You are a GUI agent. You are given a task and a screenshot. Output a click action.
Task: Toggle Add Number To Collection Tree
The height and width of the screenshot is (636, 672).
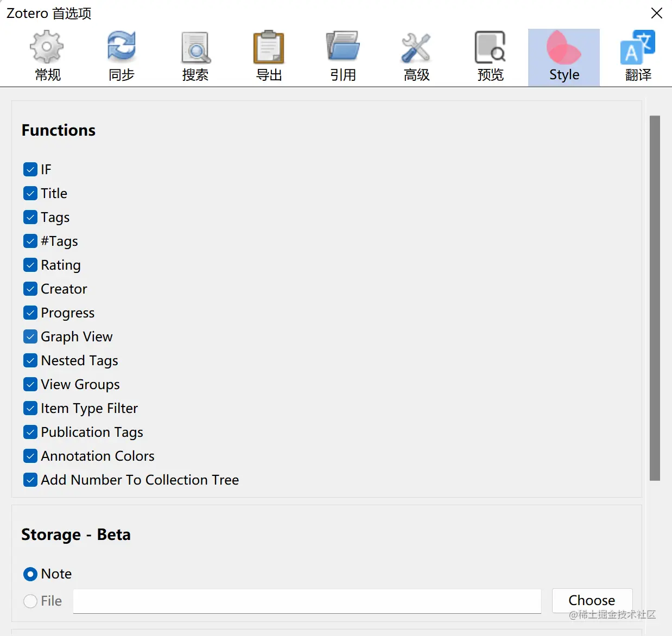click(30, 480)
